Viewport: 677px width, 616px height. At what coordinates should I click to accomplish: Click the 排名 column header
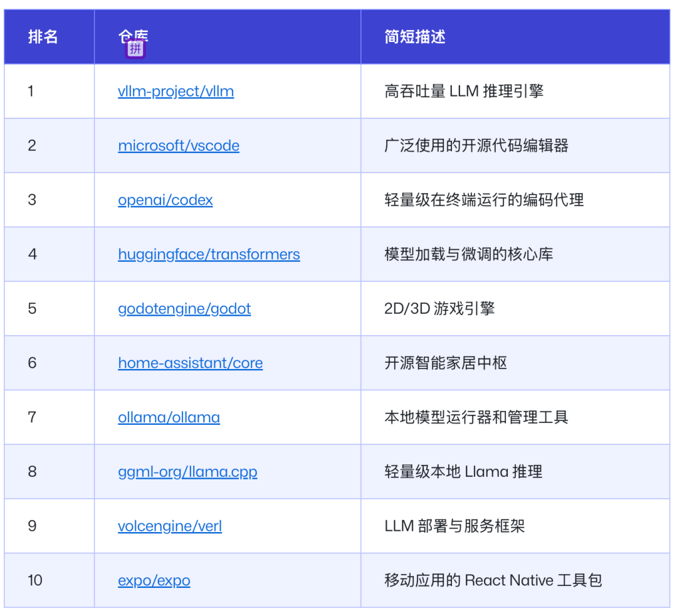pyautogui.click(x=43, y=37)
